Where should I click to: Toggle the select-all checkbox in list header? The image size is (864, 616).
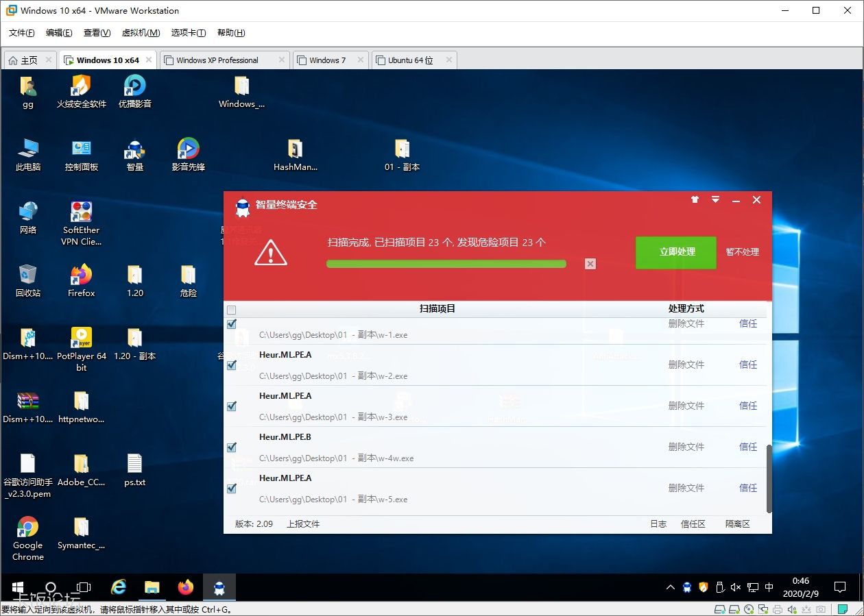(231, 309)
